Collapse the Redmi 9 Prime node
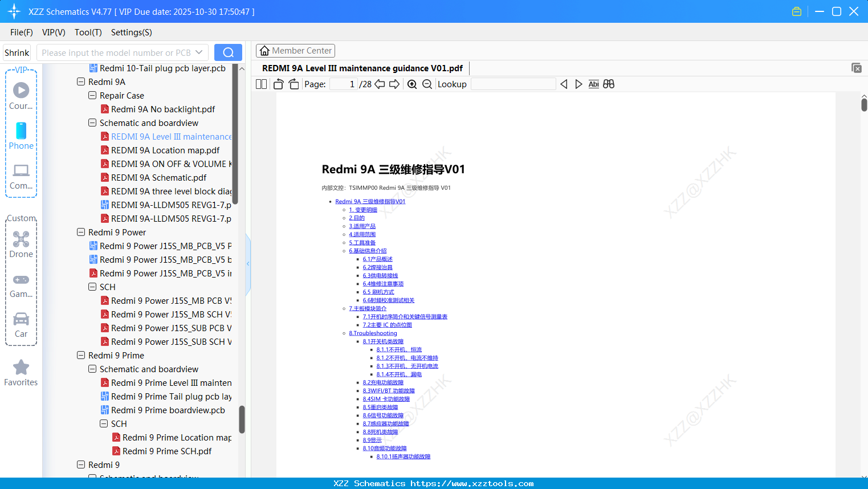Viewport: 868px width, 489px height. click(81, 355)
